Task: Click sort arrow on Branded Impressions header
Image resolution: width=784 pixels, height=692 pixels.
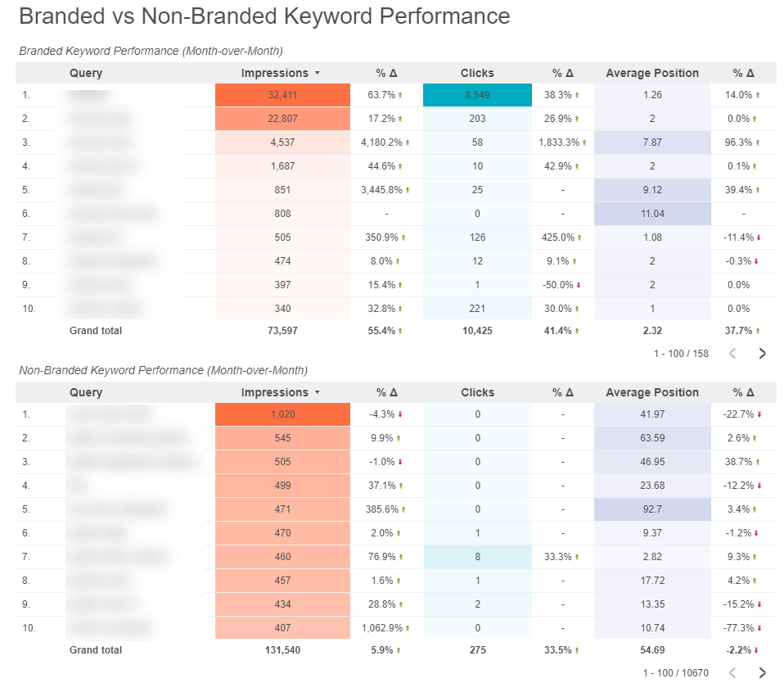Action: tap(318, 74)
